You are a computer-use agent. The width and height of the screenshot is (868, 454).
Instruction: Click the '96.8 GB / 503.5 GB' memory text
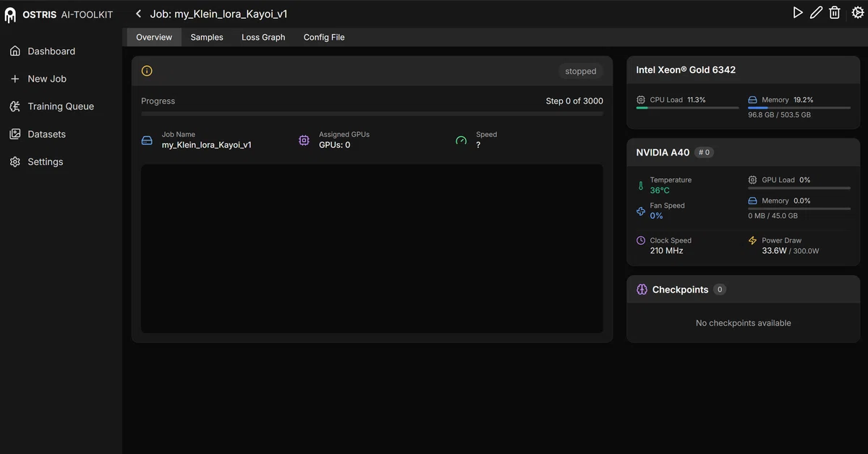coord(779,115)
